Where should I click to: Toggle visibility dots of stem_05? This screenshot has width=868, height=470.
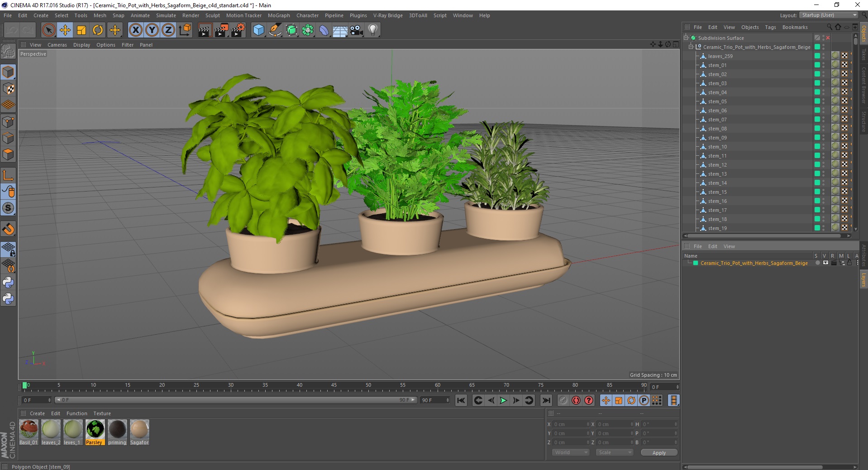(824, 101)
